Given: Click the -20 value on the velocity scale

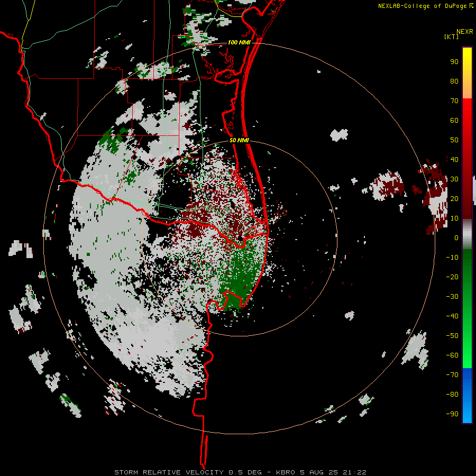Looking at the screenshot, I should (452, 277).
